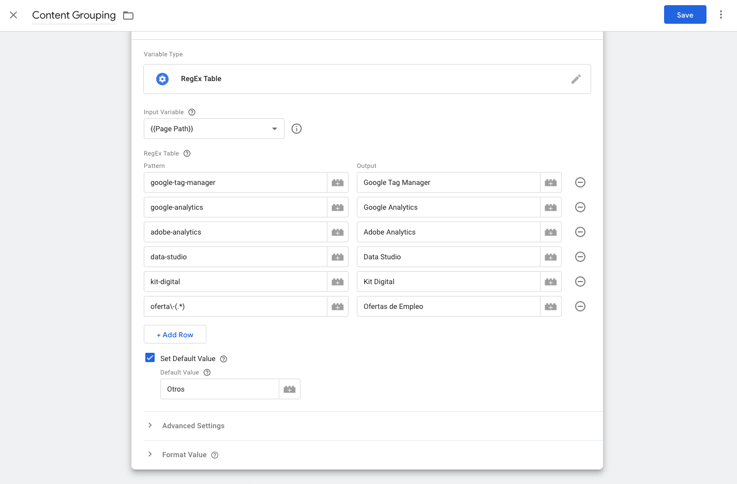Rename the Content Grouping title
737x484 pixels.
coord(74,15)
